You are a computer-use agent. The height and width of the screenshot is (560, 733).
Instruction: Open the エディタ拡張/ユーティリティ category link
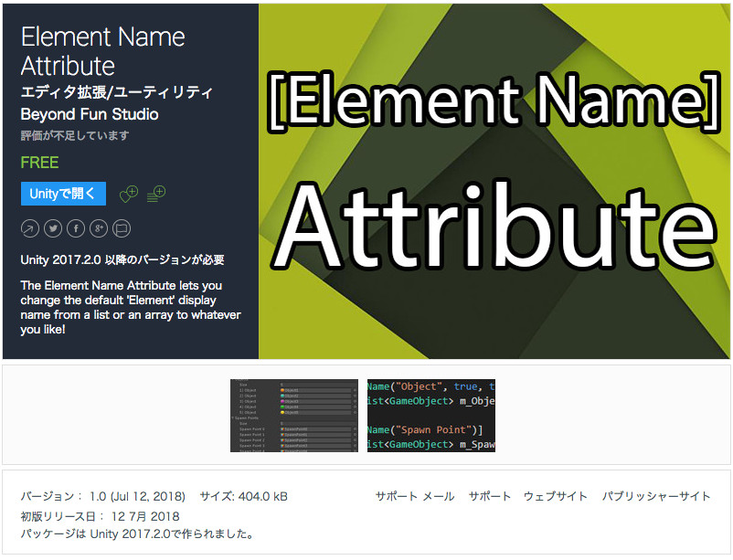pyautogui.click(x=116, y=92)
